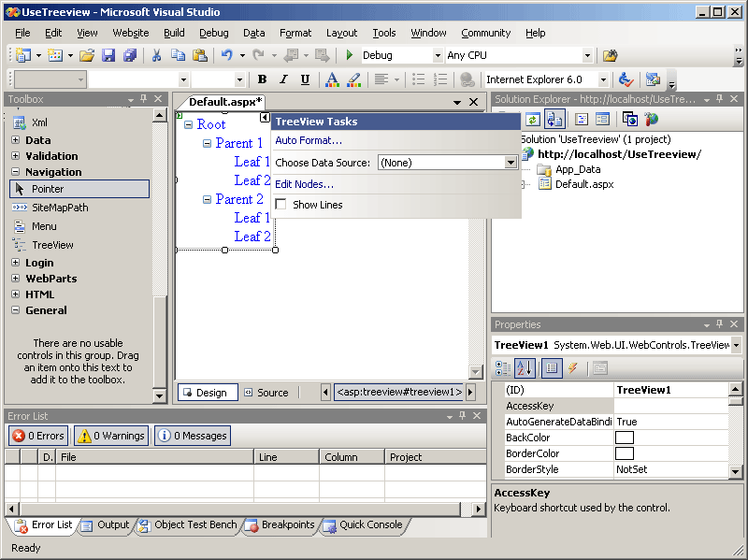The height and width of the screenshot is (560, 748).
Task: Expand the Validation toolbox group
Action: coord(16,156)
